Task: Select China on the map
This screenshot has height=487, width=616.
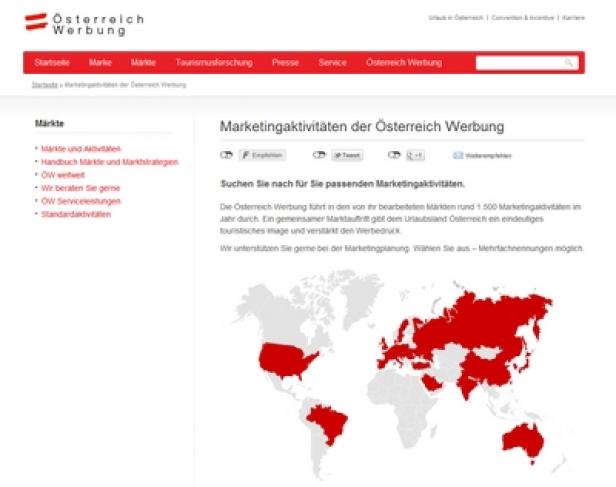Action: [x=487, y=369]
